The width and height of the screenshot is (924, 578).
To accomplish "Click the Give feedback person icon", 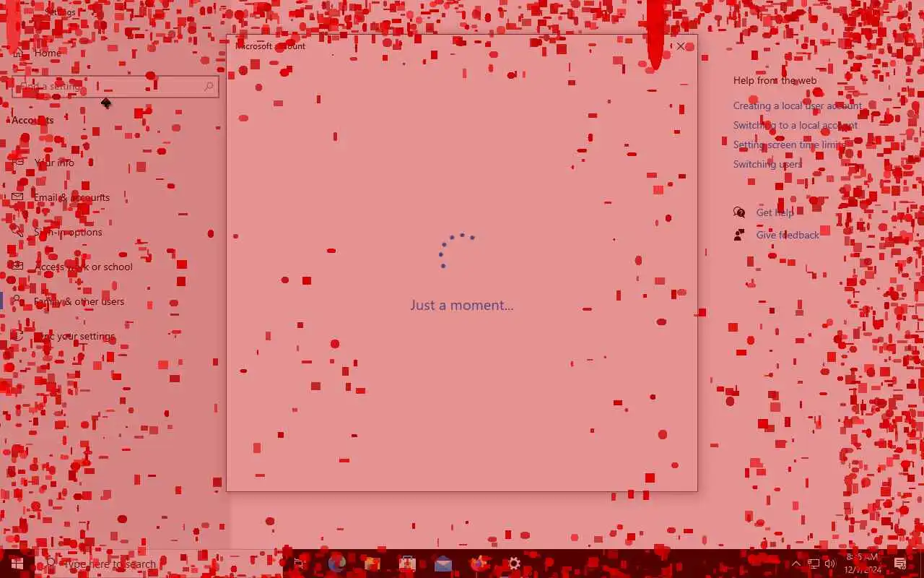I will pyautogui.click(x=739, y=235).
